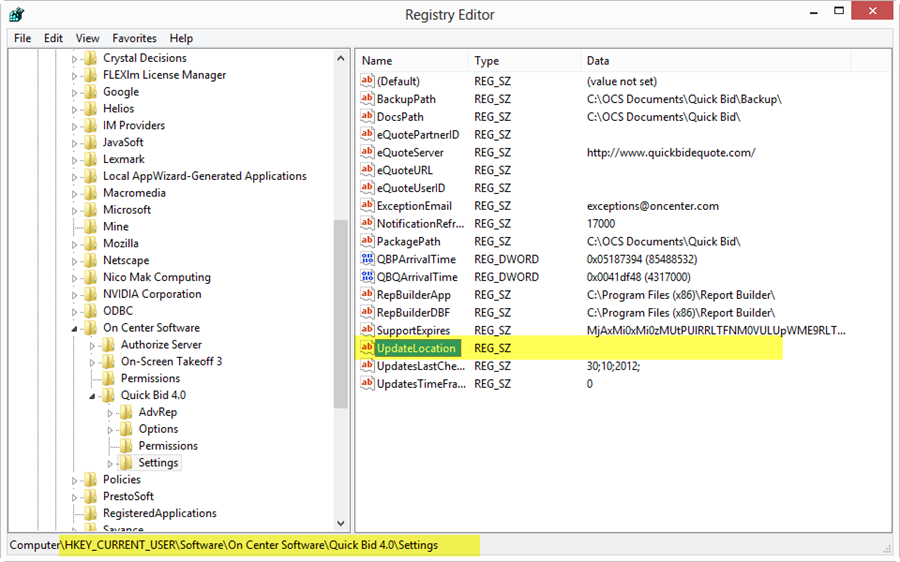Expand the Policies key arrow
This screenshot has width=900, height=562.
point(74,480)
